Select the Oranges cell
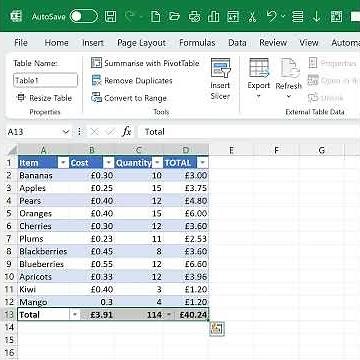This screenshot has height=360, width=360. (x=43, y=213)
